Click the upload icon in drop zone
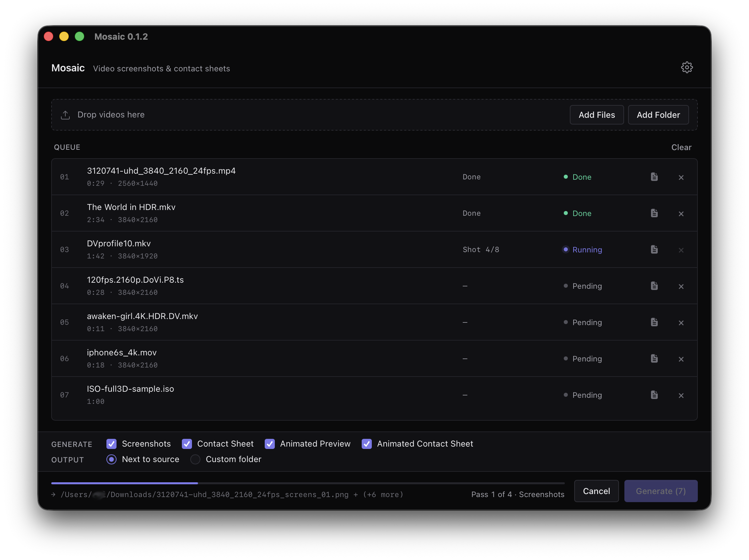This screenshot has width=749, height=560. click(x=65, y=115)
